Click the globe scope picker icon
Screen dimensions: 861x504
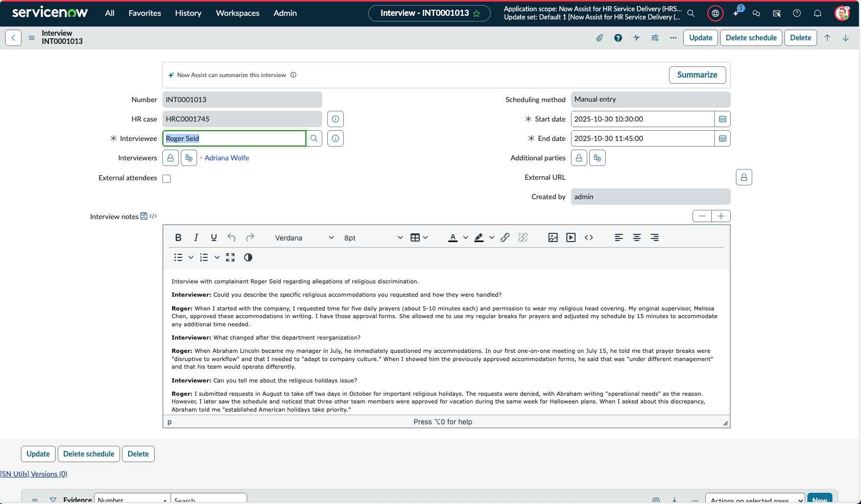coord(715,13)
